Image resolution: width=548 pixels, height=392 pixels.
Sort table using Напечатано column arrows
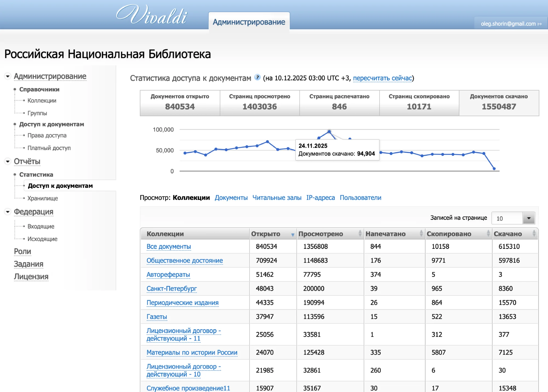point(421,234)
